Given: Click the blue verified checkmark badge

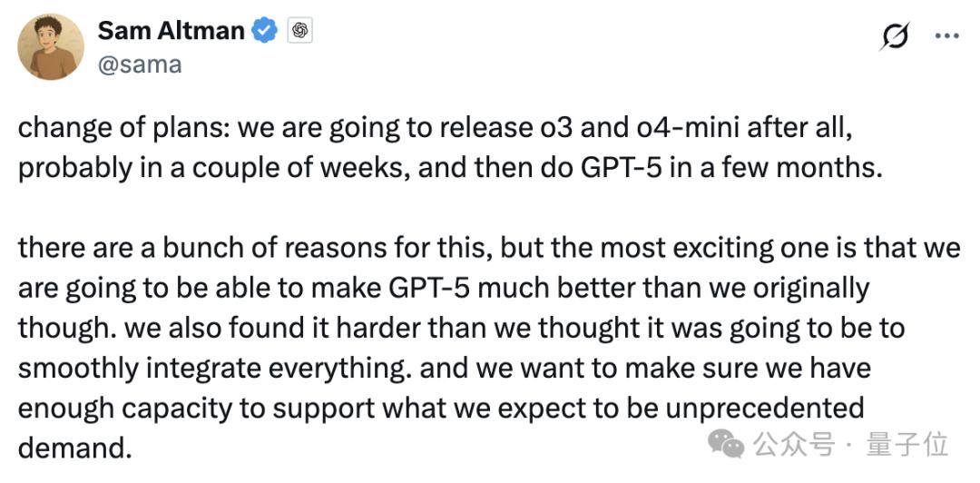Looking at the screenshot, I should click(265, 31).
